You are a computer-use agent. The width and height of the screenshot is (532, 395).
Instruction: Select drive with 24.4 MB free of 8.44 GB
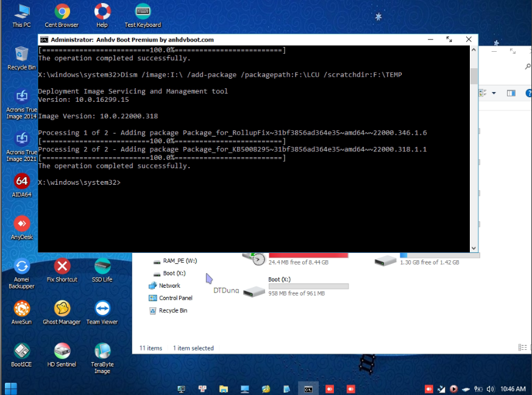[x=296, y=259]
